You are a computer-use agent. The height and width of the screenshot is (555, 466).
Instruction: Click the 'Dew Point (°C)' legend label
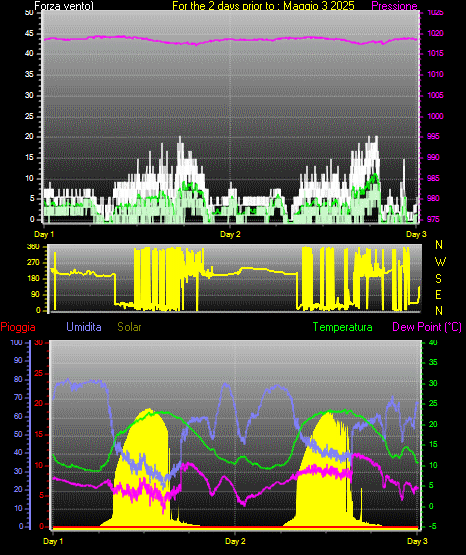(427, 327)
